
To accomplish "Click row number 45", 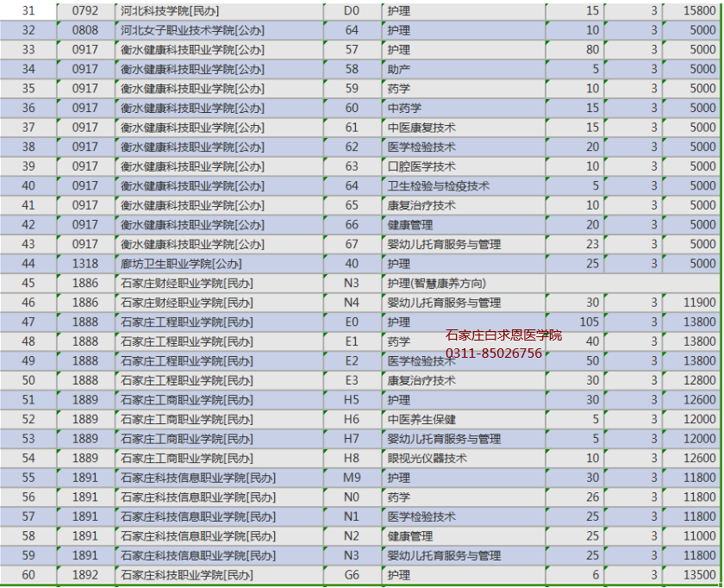I will tap(28, 283).
